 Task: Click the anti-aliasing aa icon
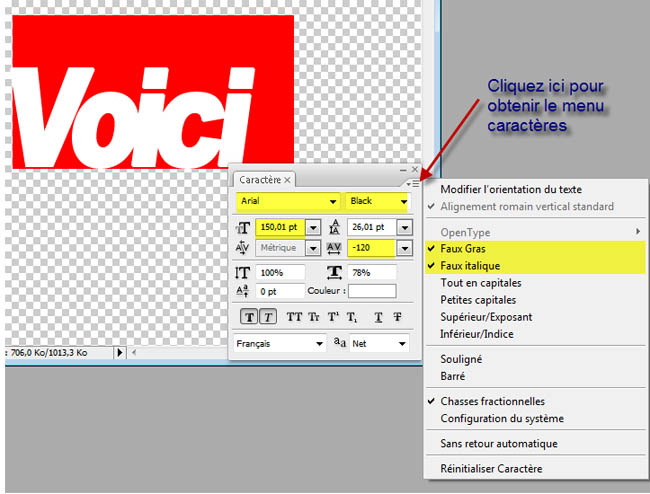(340, 342)
